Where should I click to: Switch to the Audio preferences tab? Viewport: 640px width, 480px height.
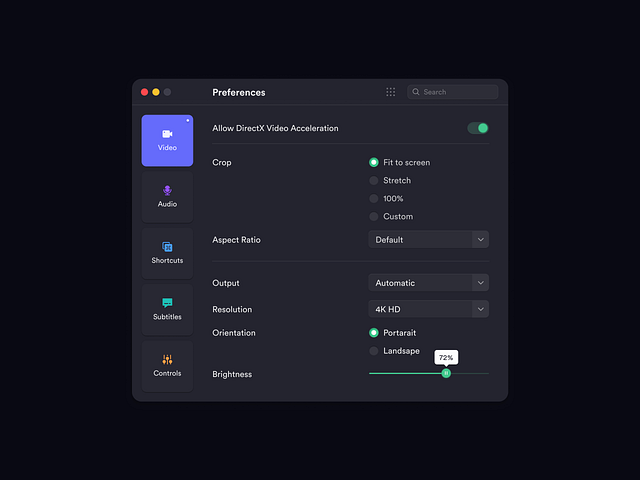pos(167,197)
